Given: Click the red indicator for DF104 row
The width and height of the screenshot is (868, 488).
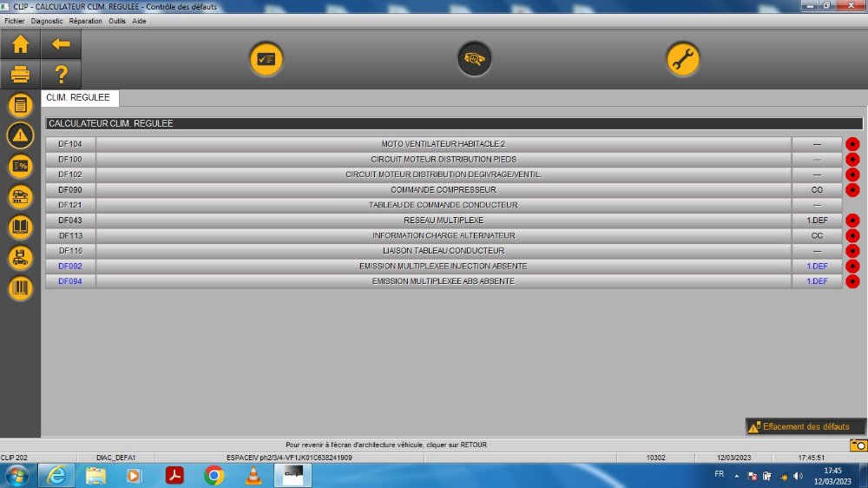Looking at the screenshot, I should [852, 144].
